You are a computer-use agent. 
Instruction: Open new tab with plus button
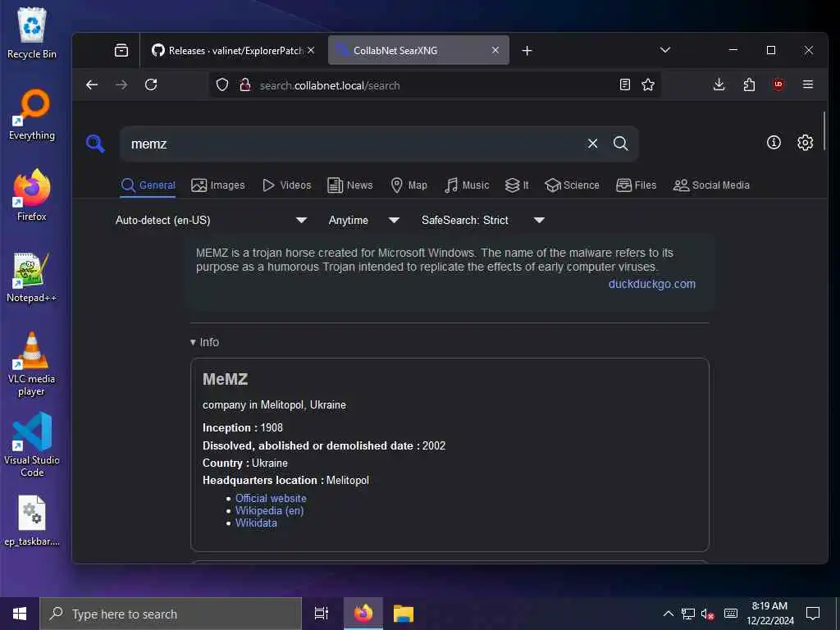(527, 50)
